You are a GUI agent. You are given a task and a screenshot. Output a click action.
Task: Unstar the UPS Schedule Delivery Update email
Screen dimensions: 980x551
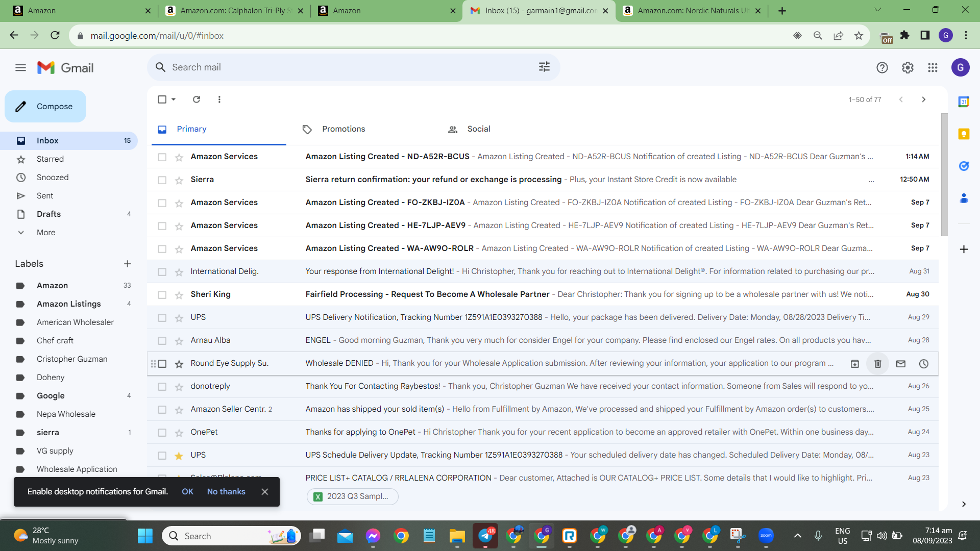pyautogui.click(x=179, y=456)
